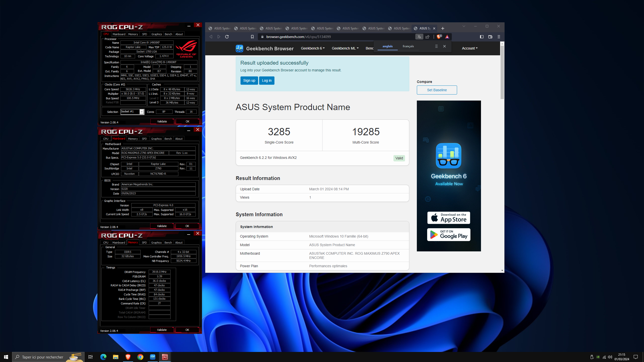Image resolution: width=644 pixels, height=362 pixels.
Task: Minimize the bottom CPU-Z Memory window
Action: pyautogui.click(x=189, y=234)
